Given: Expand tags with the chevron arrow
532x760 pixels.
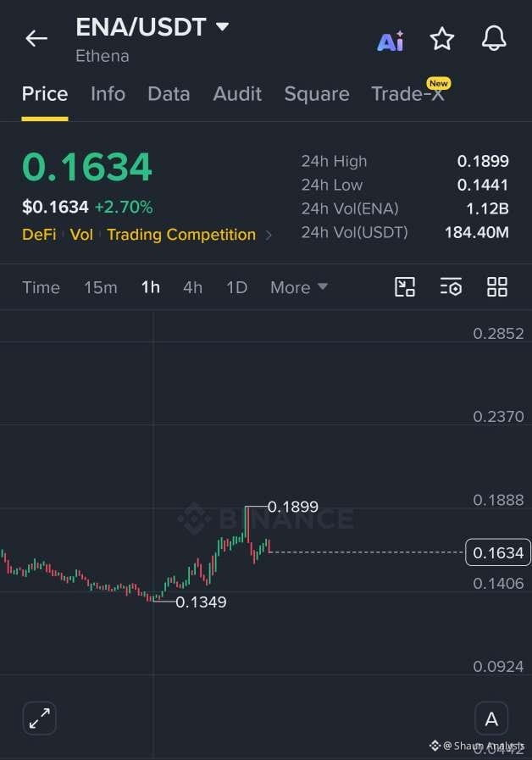Looking at the screenshot, I should pyautogui.click(x=269, y=236).
